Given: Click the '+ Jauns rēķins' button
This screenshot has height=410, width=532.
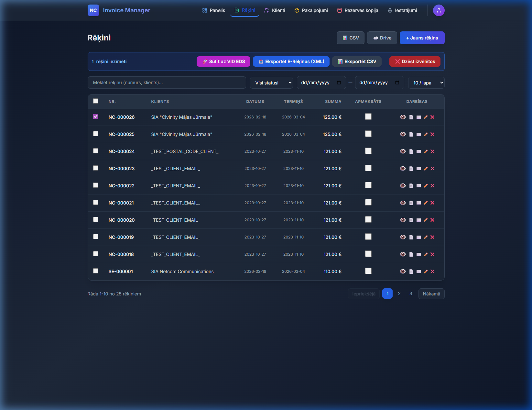Looking at the screenshot, I should pos(422,38).
